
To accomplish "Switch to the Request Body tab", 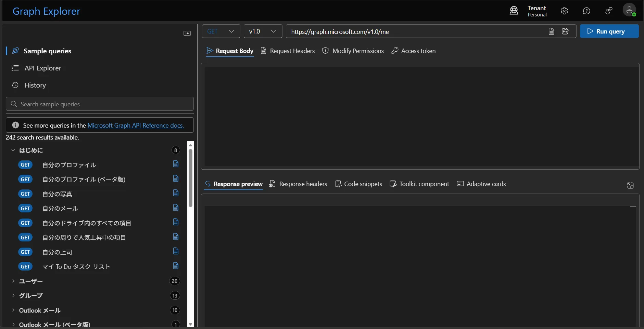I will (x=230, y=51).
